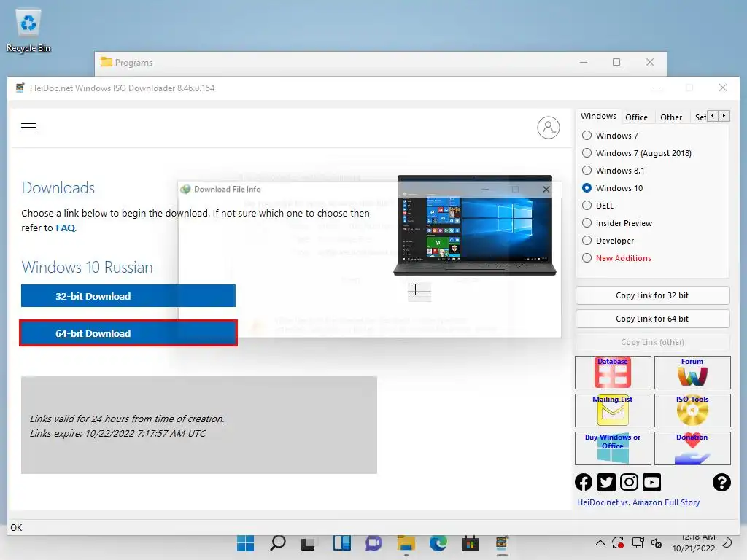Open the FAQ link
The height and width of the screenshot is (560, 747).
65,227
